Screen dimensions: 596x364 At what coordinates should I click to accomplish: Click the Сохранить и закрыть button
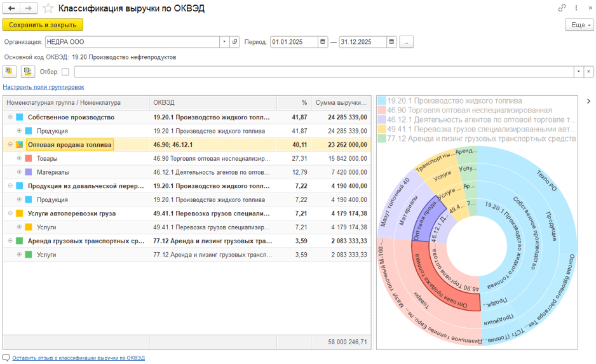pos(43,25)
